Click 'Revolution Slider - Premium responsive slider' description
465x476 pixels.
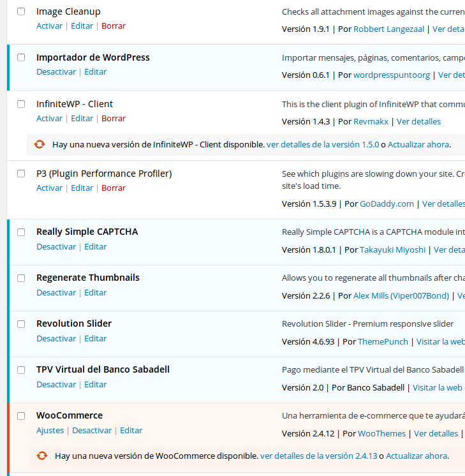click(x=367, y=324)
